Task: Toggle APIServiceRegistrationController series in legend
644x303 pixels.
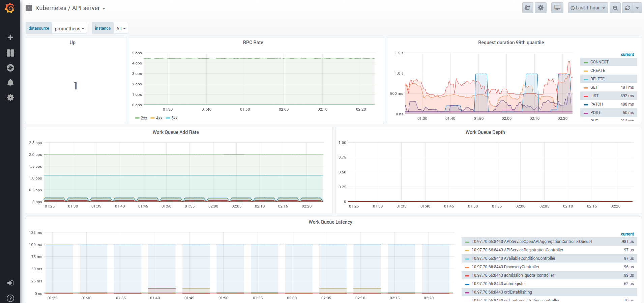Action: pos(517,250)
